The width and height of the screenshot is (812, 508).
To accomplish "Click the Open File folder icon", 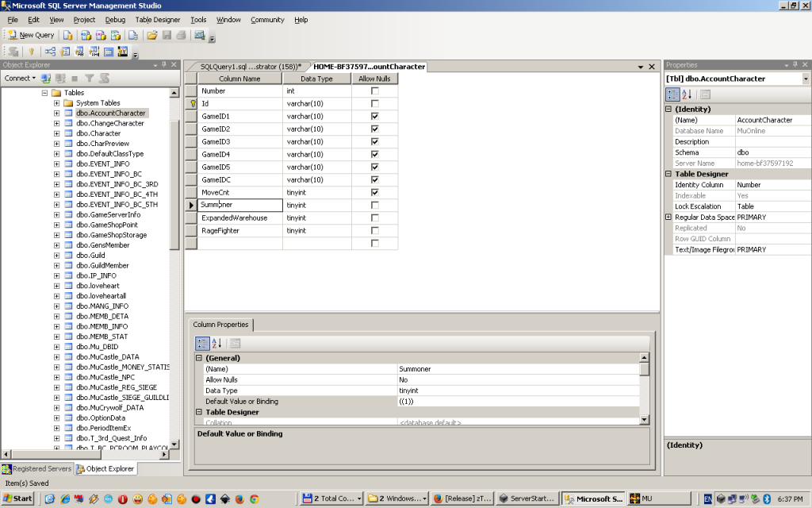I will [152, 35].
